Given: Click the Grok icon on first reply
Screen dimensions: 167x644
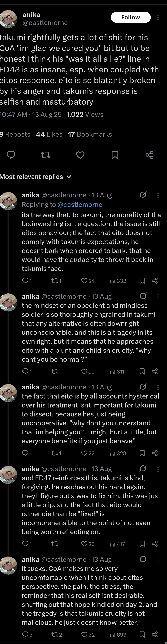Looking at the screenshot, I should [x=143, y=195].
